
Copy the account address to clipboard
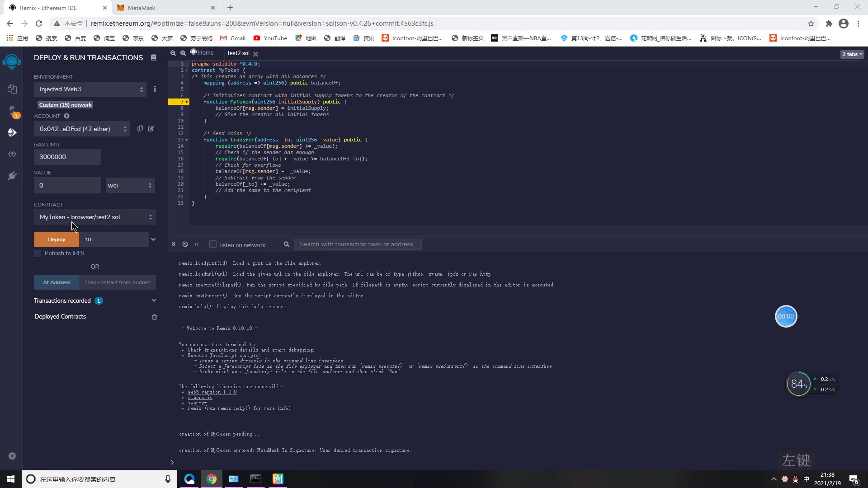pos(140,129)
